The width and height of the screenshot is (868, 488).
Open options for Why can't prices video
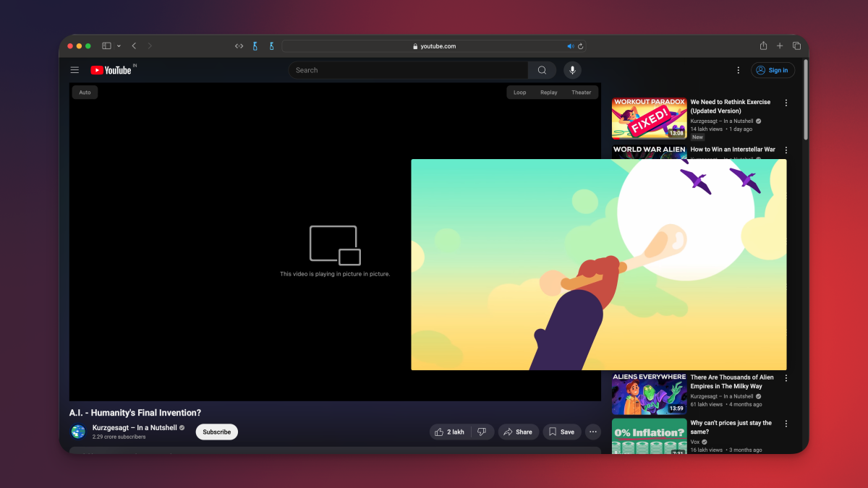click(x=786, y=424)
